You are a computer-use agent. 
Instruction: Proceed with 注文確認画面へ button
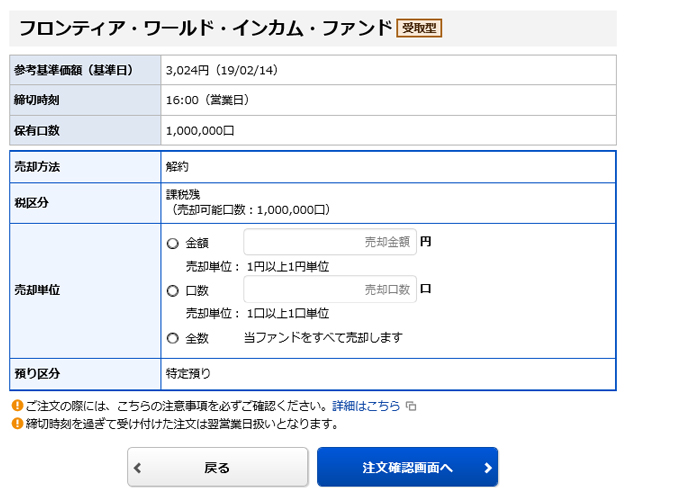408,467
